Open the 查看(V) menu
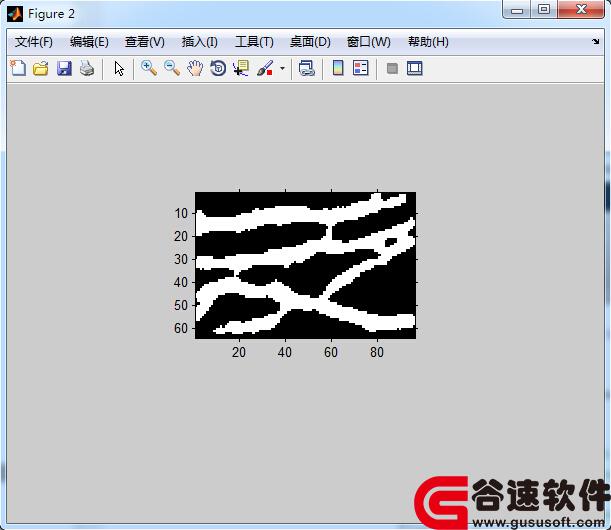This screenshot has height=530, width=611. click(145, 42)
